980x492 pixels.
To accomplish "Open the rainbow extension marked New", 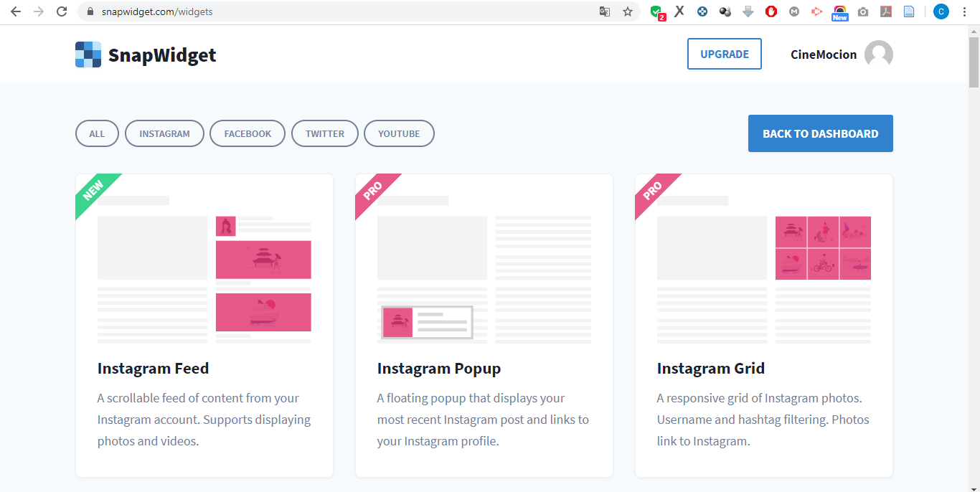I will pos(839,13).
